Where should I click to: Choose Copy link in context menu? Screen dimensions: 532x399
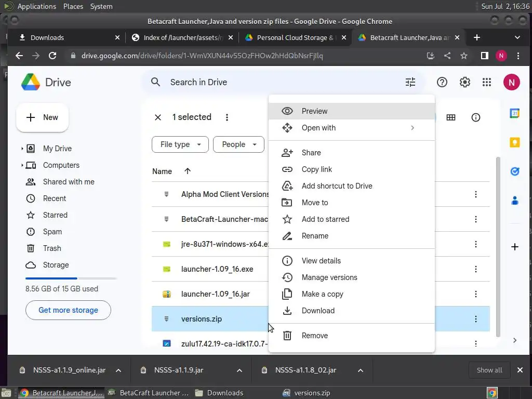click(352, 169)
